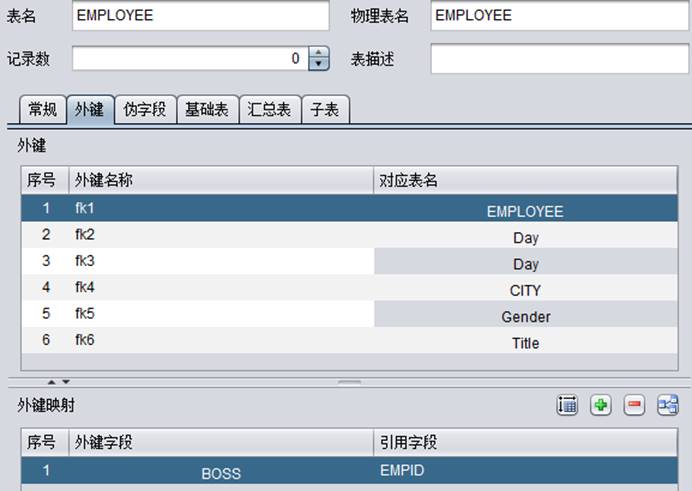Focus the 物理表名 text field

pos(553,16)
